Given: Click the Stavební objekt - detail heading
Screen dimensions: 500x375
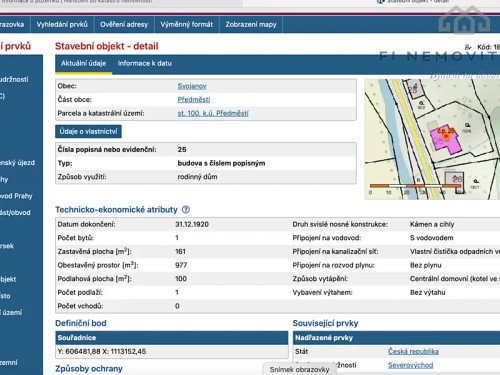Looking at the screenshot, I should point(107,46).
